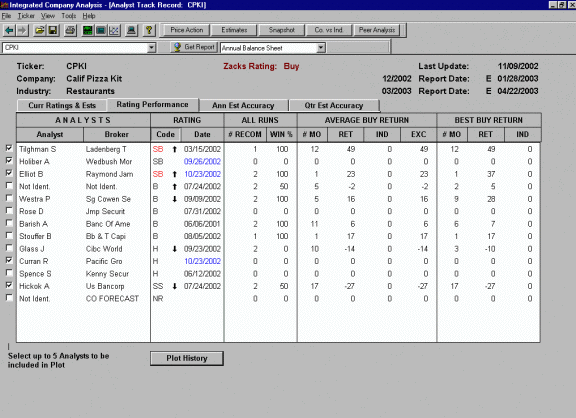Image resolution: width=576 pixels, height=418 pixels.
Task: Switch to Curr Ratings & Ests tab
Action: point(62,105)
